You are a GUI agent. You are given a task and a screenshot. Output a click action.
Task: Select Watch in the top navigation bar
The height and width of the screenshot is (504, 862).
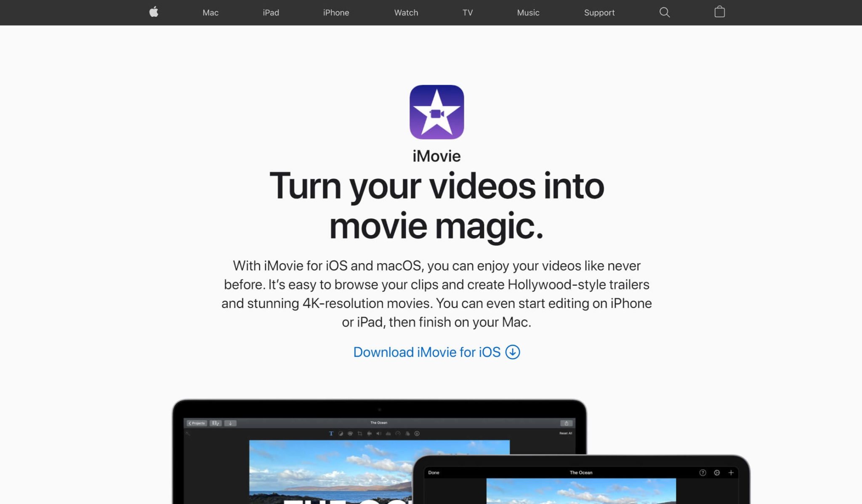[406, 13]
